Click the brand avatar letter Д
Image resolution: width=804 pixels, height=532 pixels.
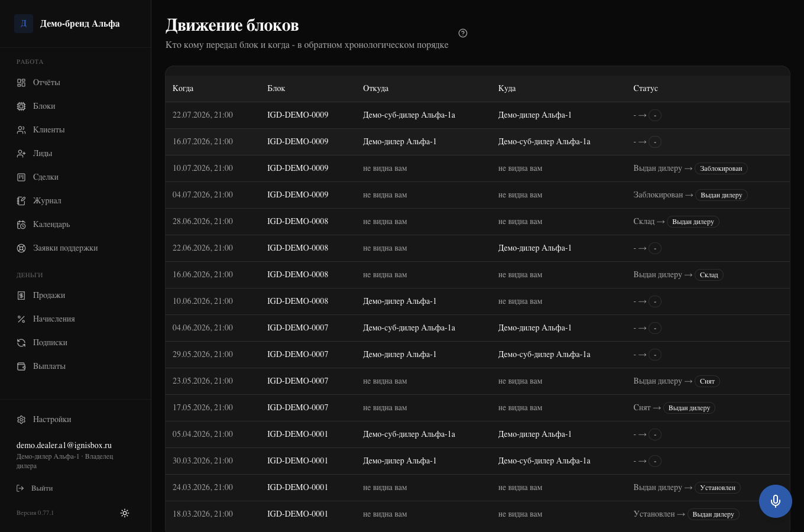point(24,24)
